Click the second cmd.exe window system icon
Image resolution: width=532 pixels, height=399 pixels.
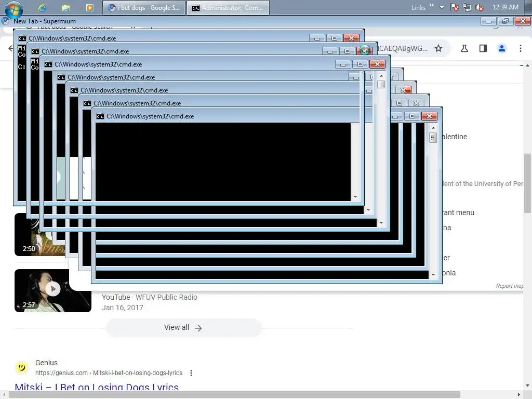[x=35, y=51]
